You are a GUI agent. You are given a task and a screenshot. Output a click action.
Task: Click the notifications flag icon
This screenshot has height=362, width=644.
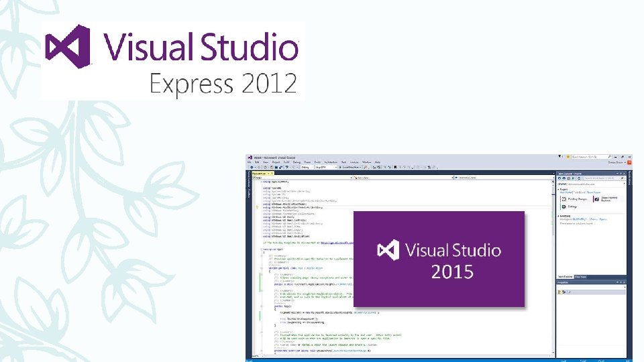click(x=560, y=156)
